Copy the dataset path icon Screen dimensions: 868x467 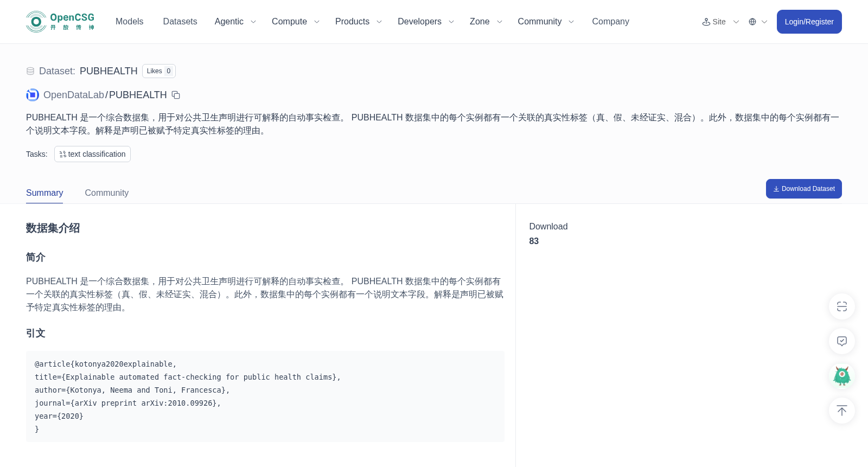coord(176,95)
